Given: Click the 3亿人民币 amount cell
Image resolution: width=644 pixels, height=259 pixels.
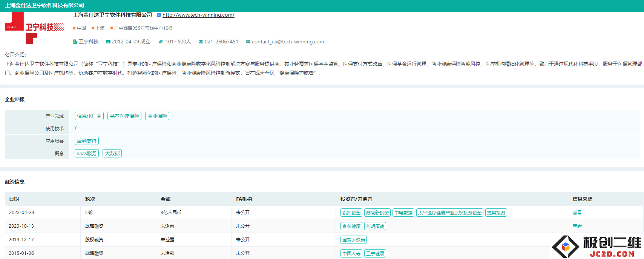Looking at the screenshot, I should point(171,213).
